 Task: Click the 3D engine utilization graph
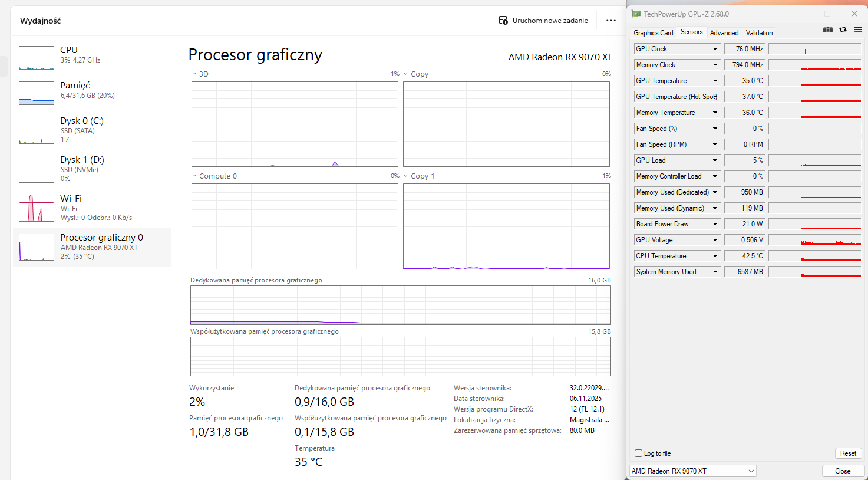click(295, 124)
